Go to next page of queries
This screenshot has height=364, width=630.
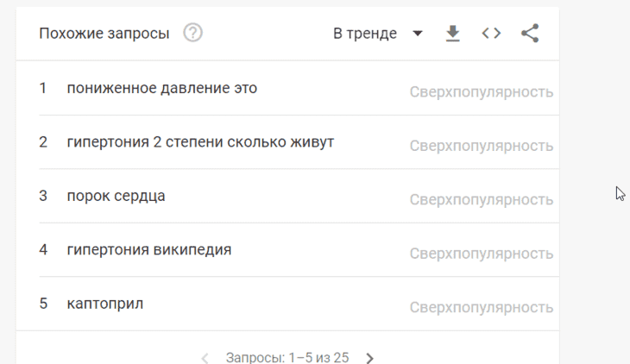[369, 358]
